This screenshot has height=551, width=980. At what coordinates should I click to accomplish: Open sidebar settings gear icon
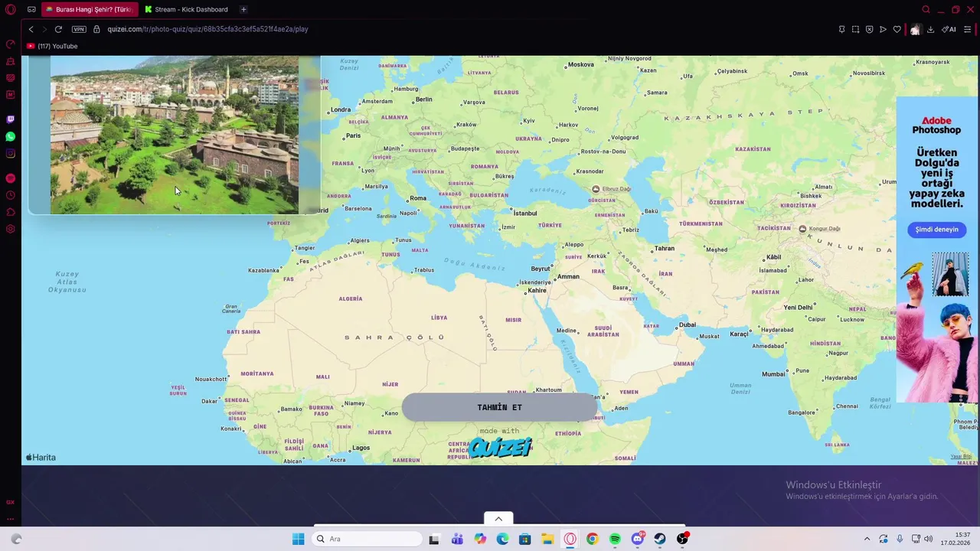pyautogui.click(x=10, y=229)
